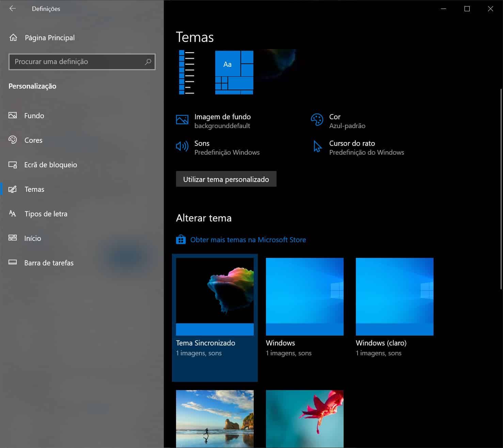Click the Sons speaker icon
Image resolution: width=503 pixels, height=448 pixels.
click(x=182, y=146)
